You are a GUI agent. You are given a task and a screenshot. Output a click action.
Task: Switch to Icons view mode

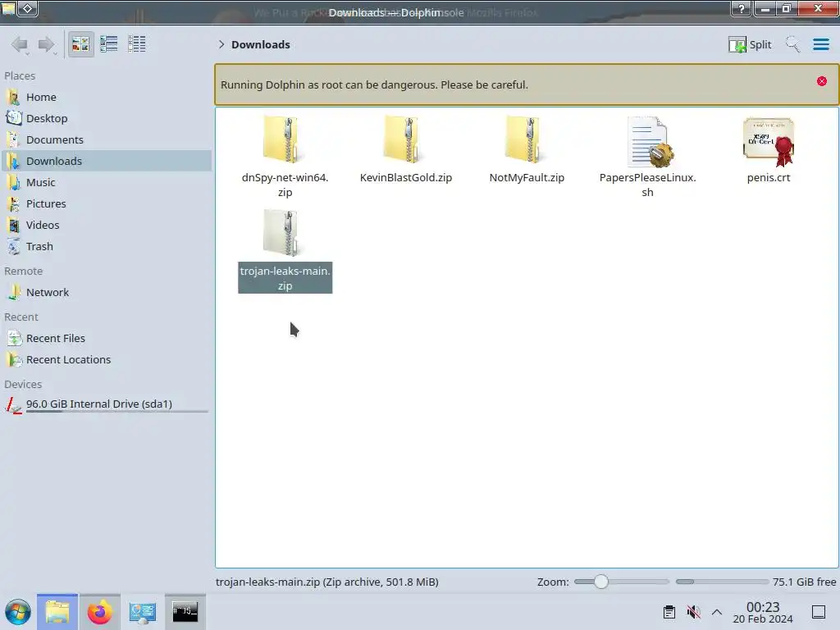[x=80, y=44]
